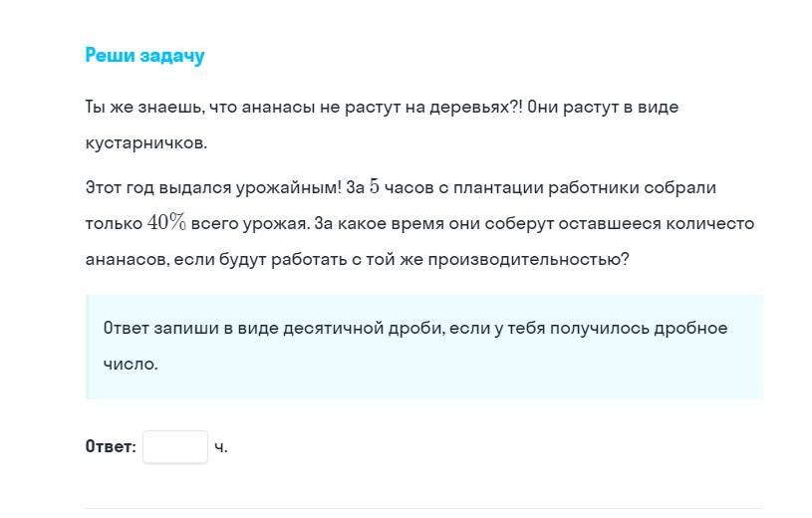Click the number 5 in the problem
The width and height of the screenshot is (812, 518).
tap(375, 187)
